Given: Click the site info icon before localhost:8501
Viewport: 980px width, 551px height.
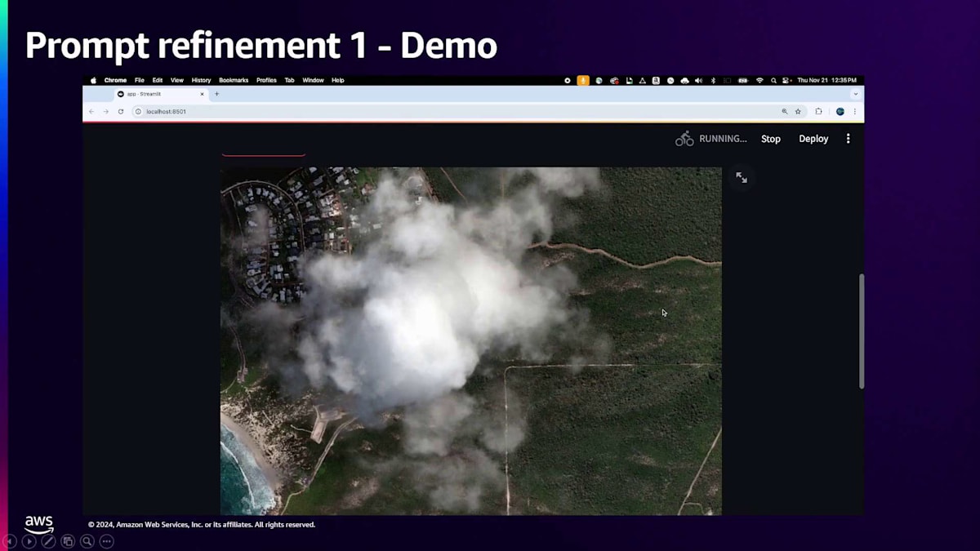Looking at the screenshot, I should [x=138, y=111].
